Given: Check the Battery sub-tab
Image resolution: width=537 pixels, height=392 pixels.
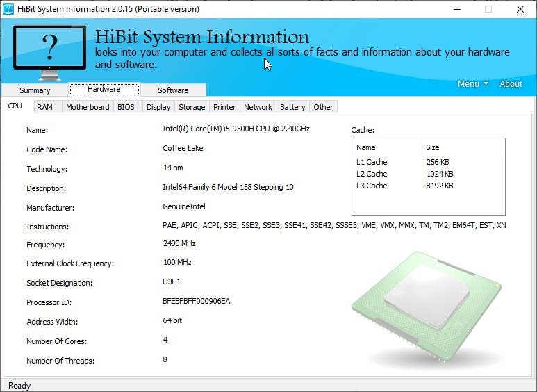Looking at the screenshot, I should pos(292,107).
